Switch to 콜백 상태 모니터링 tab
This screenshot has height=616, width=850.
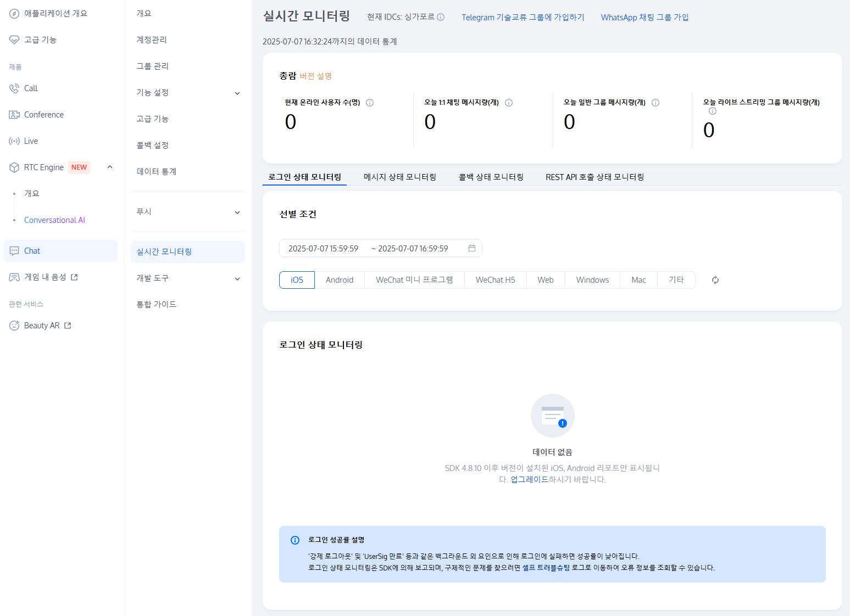[x=491, y=177]
